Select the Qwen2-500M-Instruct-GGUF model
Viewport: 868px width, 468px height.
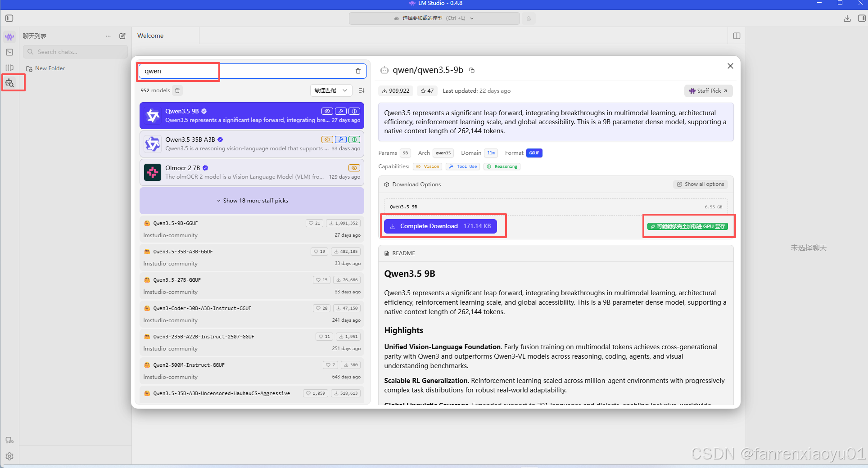pos(252,371)
